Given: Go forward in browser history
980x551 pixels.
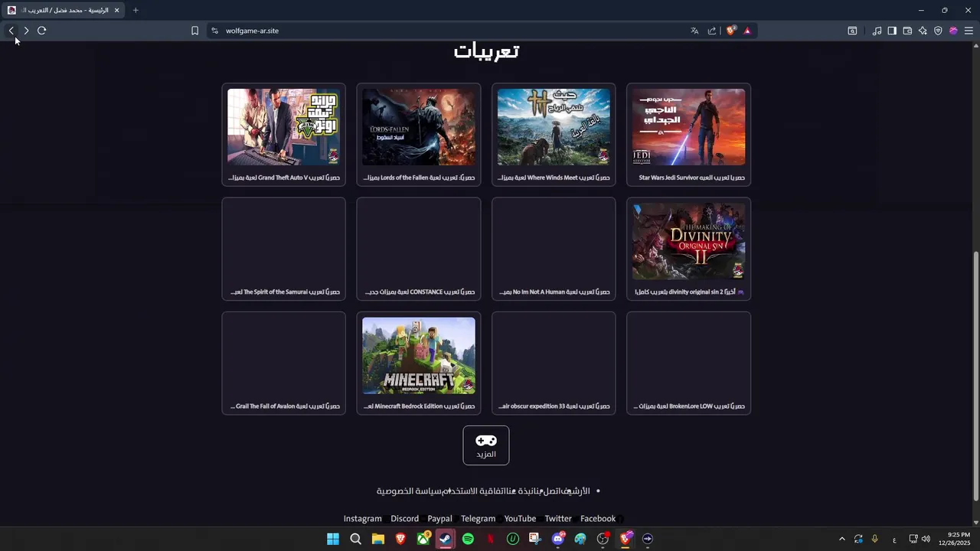Looking at the screenshot, I should 26,31.
